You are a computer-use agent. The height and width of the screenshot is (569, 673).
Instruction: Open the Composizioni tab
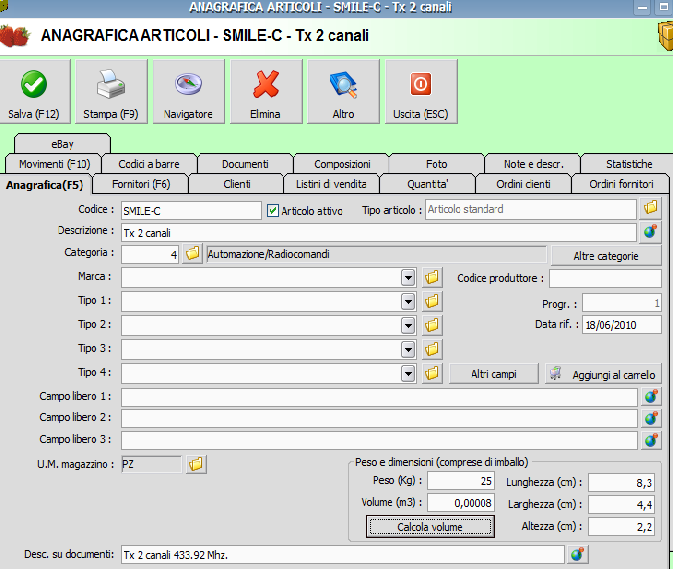tap(342, 164)
